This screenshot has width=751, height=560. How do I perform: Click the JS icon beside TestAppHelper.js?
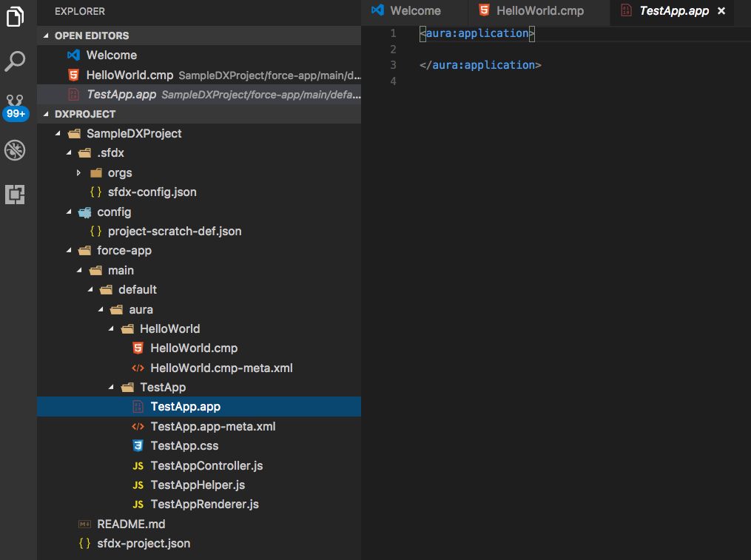coord(138,485)
